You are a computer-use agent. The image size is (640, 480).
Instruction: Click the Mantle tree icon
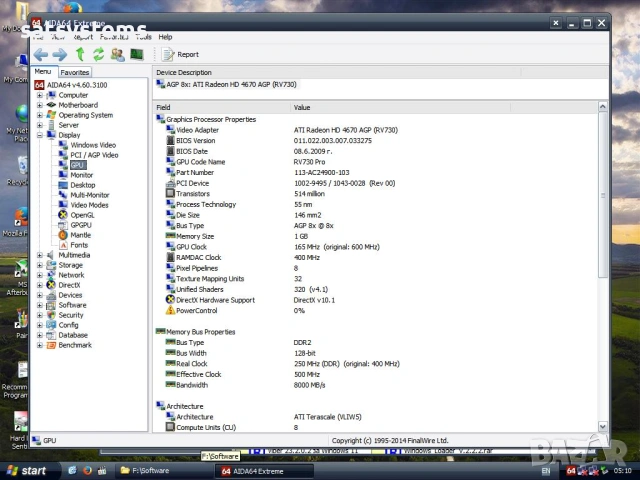[x=63, y=235]
